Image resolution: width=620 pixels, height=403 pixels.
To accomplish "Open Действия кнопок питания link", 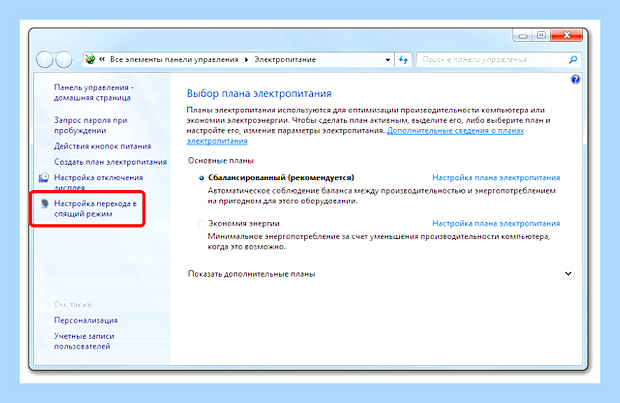I will [x=102, y=146].
